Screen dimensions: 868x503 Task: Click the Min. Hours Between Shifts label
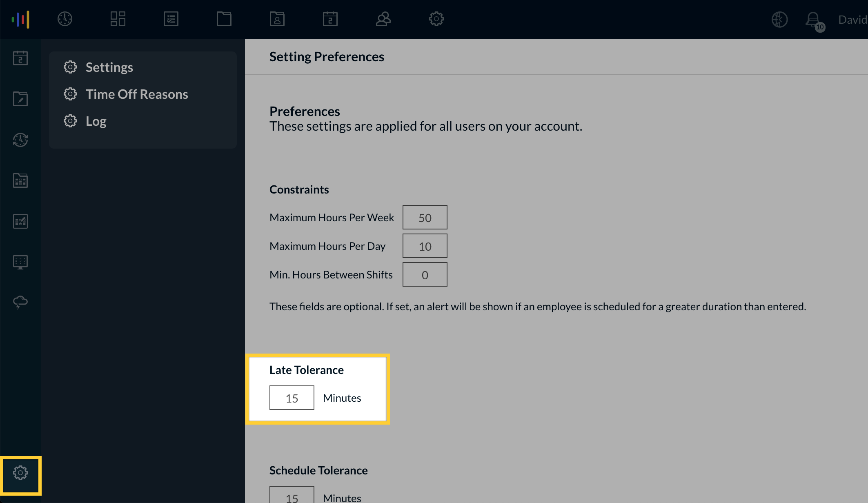pyautogui.click(x=331, y=274)
